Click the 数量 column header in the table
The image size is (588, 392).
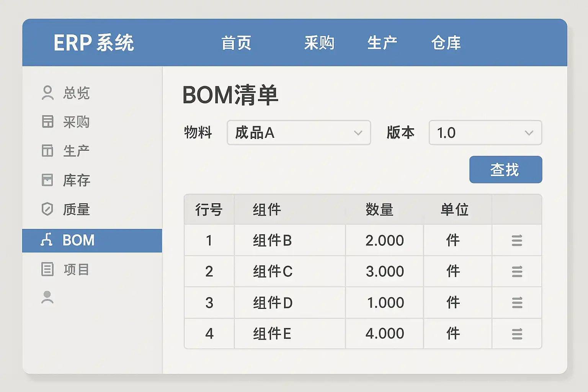380,209
